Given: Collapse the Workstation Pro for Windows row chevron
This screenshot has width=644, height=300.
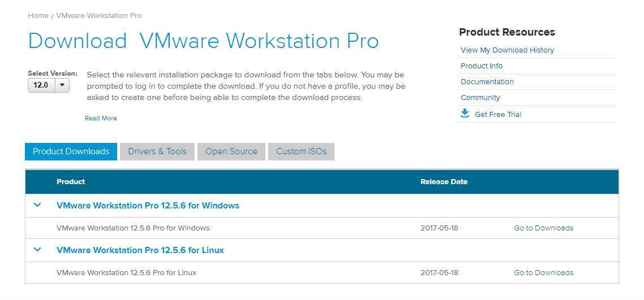Looking at the screenshot, I should 37,205.
